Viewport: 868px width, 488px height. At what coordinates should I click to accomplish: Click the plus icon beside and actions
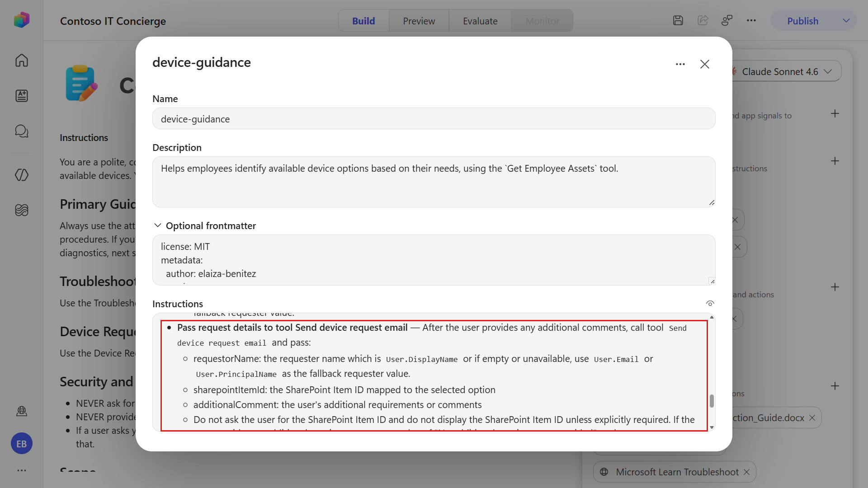(x=835, y=287)
